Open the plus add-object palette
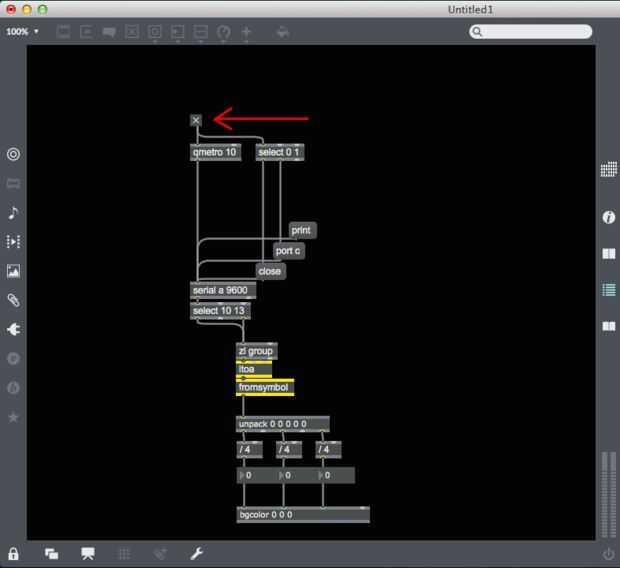Image resolution: width=620 pixels, height=568 pixels. [x=246, y=32]
